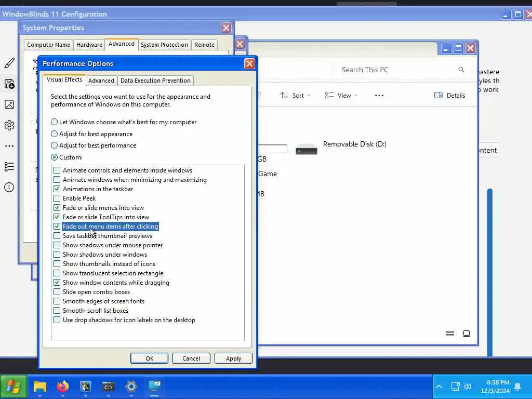Open the list icon in WindowBlinds sidebar

click(x=9, y=167)
